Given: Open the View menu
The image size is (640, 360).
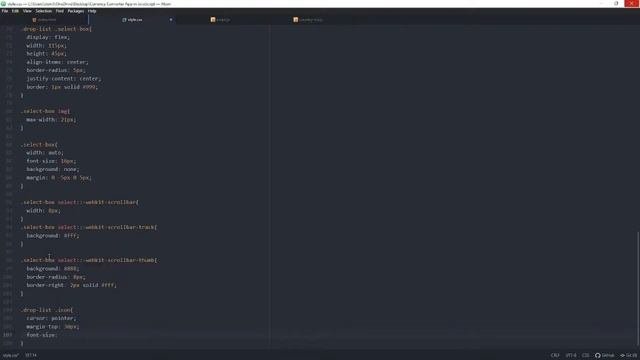Looking at the screenshot, I should [x=27, y=11].
